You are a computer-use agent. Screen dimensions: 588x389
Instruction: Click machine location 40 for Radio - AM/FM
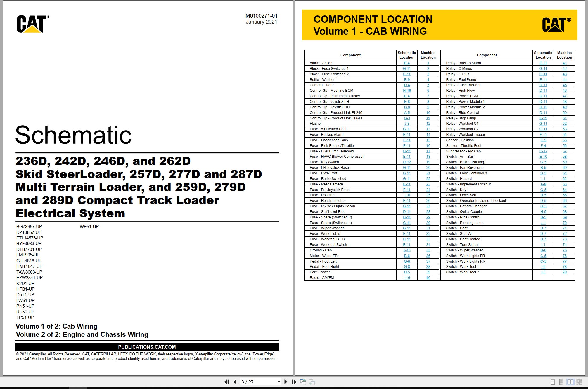pos(428,278)
